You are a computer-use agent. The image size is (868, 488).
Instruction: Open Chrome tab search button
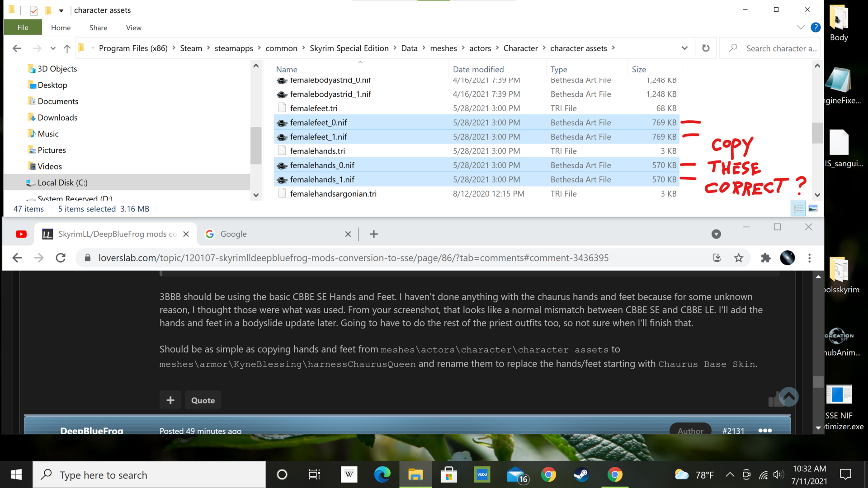click(716, 234)
